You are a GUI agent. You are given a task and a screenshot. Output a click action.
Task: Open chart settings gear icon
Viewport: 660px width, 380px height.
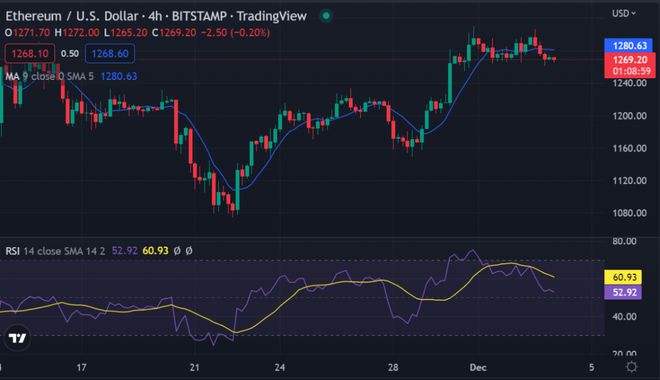(x=631, y=367)
